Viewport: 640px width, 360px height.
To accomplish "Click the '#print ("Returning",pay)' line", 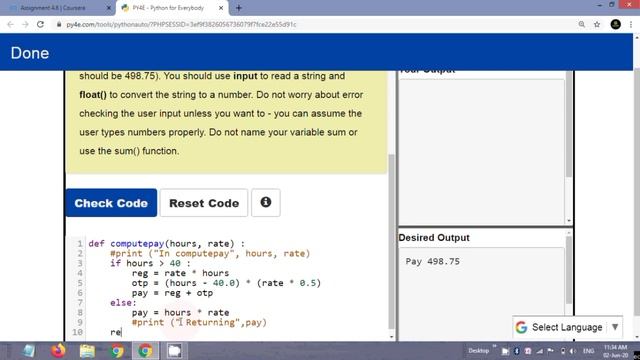I will click(x=199, y=322).
